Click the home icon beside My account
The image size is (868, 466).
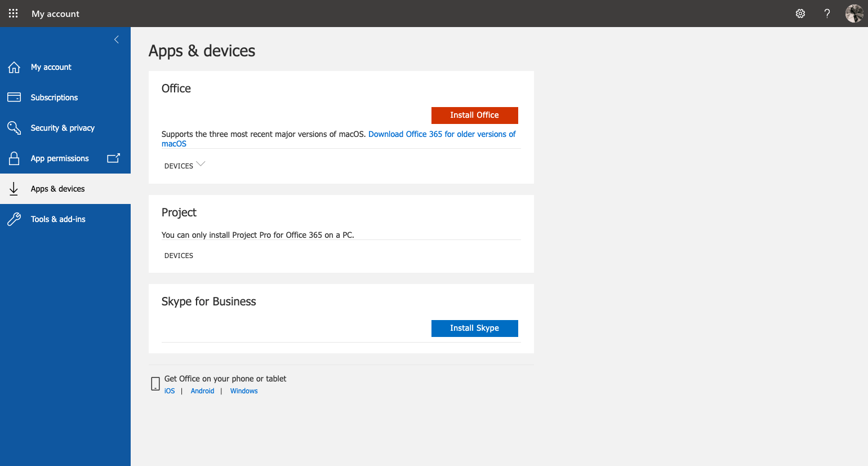click(x=14, y=68)
